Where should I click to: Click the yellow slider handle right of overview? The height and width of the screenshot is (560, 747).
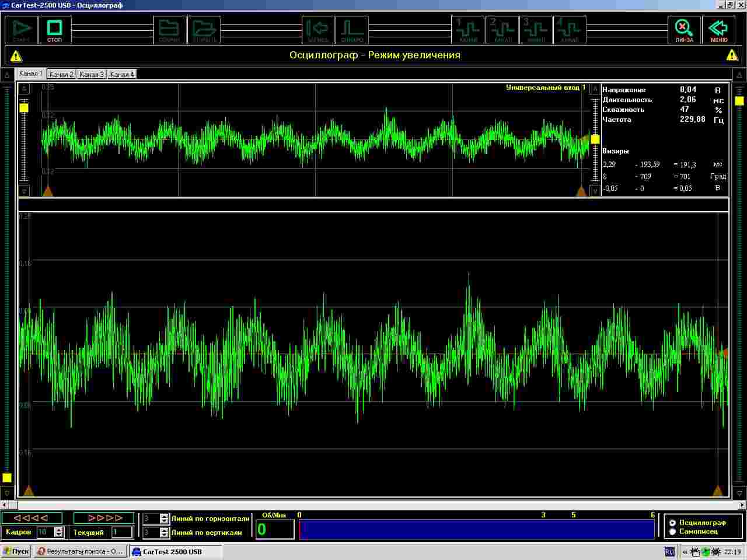point(595,139)
